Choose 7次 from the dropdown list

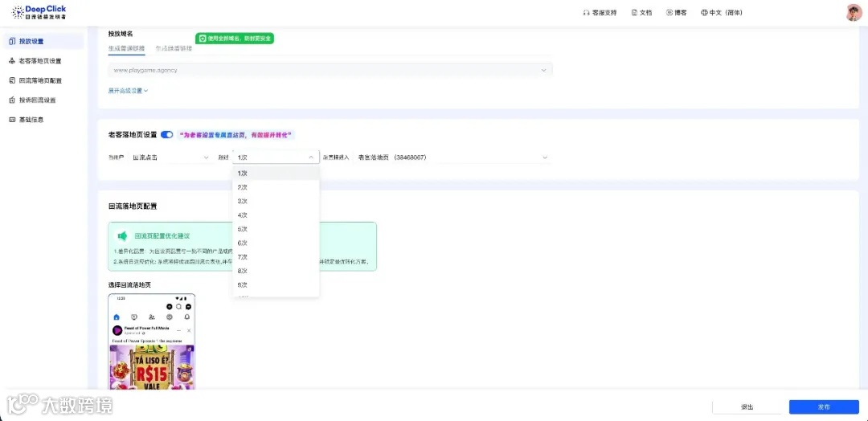click(x=276, y=257)
